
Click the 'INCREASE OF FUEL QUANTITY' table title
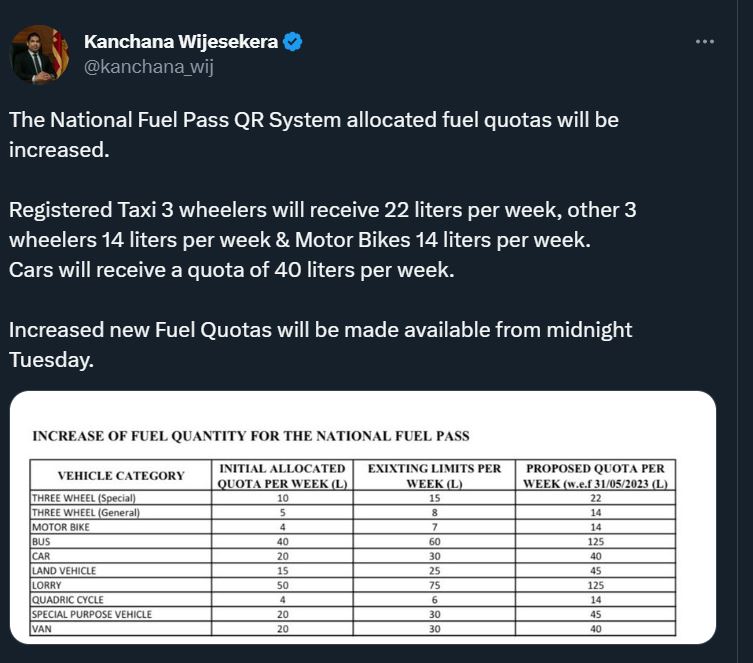click(x=251, y=436)
